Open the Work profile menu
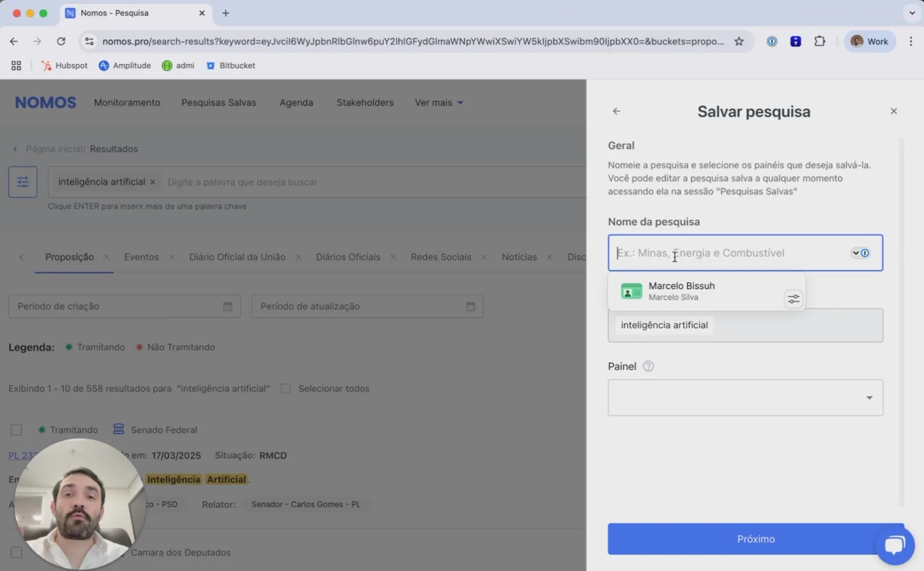The height and width of the screenshot is (571, 924). [870, 41]
